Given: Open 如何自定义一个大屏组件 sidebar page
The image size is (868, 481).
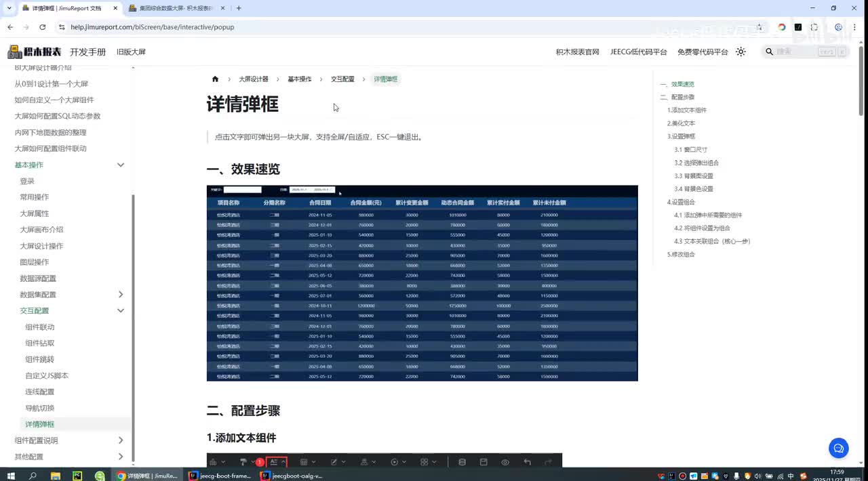Looking at the screenshot, I should (54, 100).
